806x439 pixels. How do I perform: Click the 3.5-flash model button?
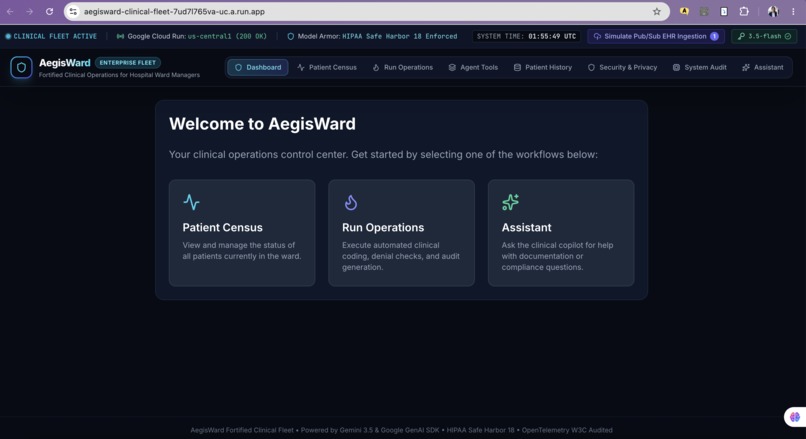(x=764, y=36)
